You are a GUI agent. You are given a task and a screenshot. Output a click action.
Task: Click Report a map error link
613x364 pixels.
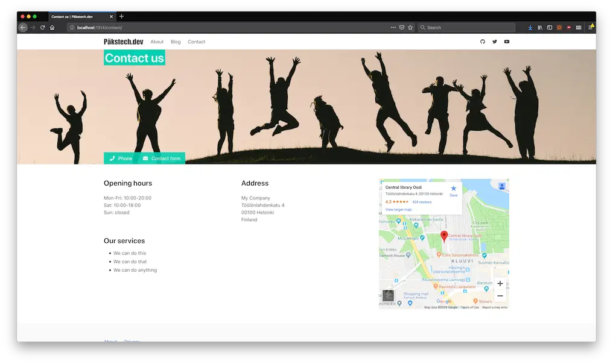495,307
